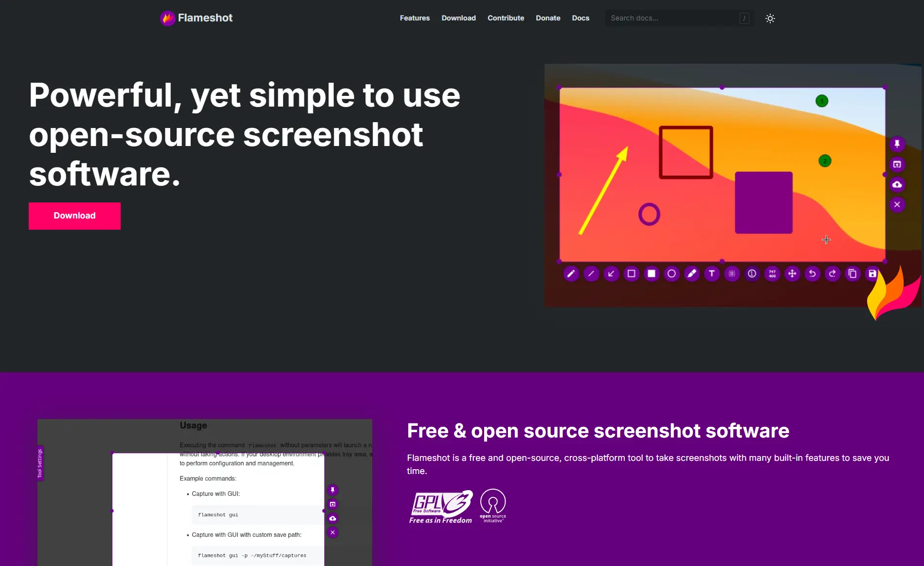This screenshot has width=924, height=566.
Task: Click the cloud Upload icon beside the hero selection
Action: 897,184
